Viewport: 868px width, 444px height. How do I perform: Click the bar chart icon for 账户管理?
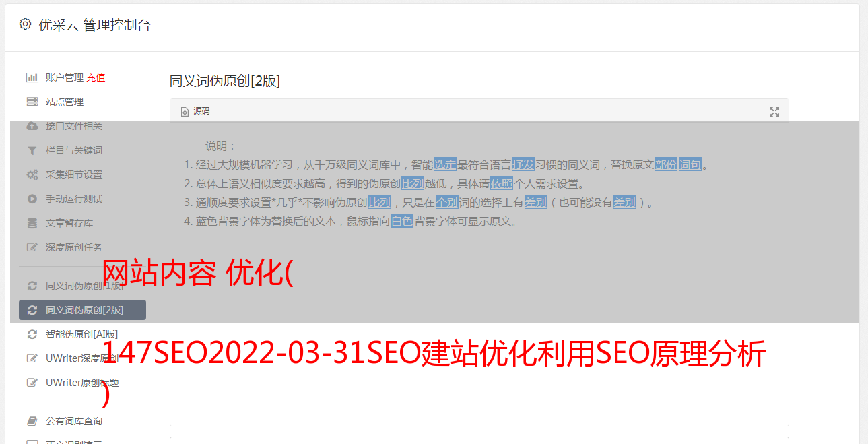pos(32,77)
